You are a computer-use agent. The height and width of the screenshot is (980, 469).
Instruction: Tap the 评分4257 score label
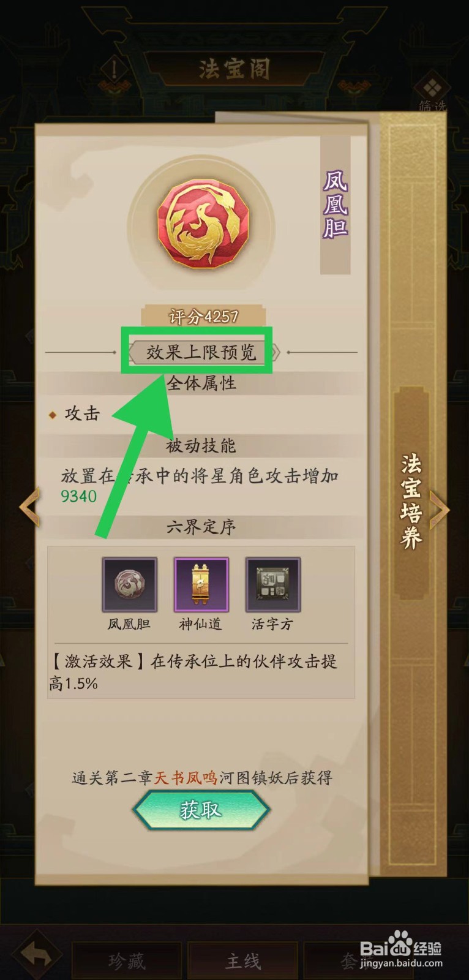203,316
